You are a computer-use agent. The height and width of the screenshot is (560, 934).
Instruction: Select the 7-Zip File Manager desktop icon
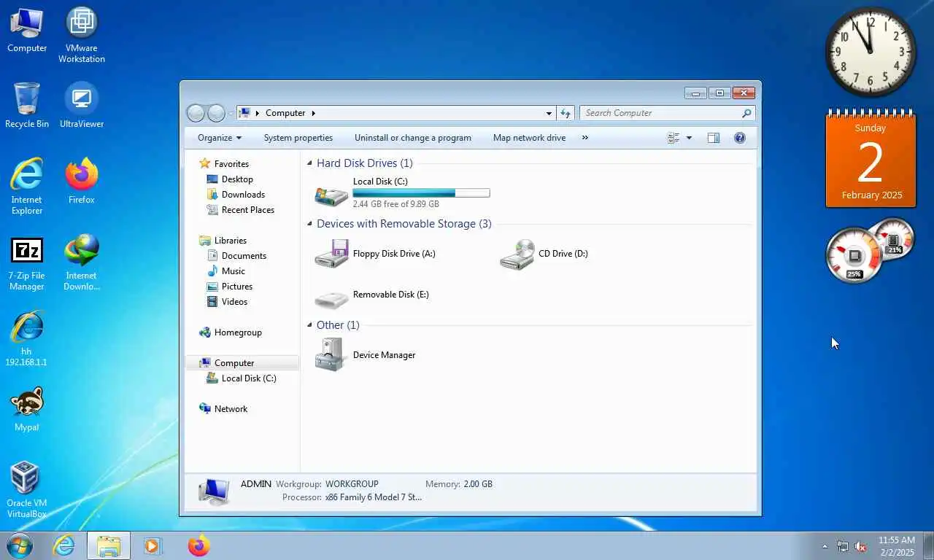tap(27, 262)
